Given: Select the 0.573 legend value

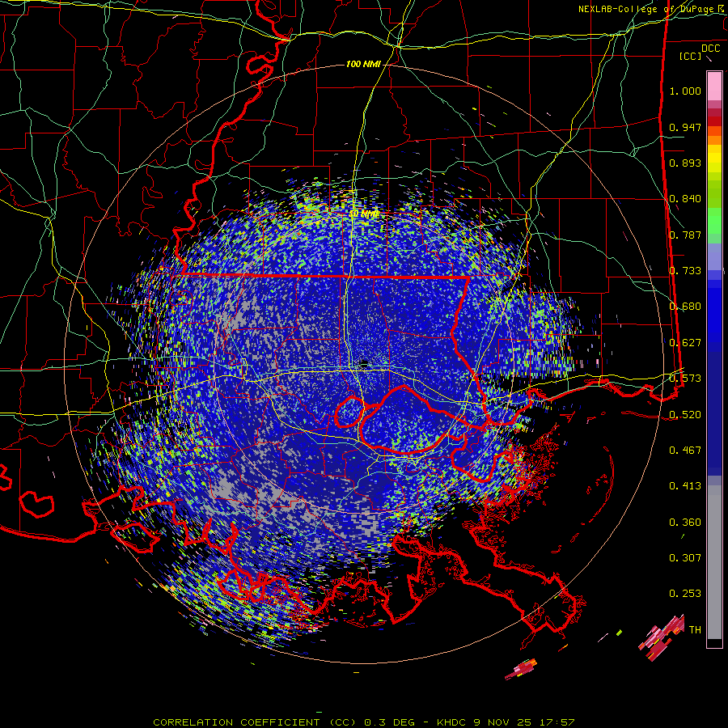Looking at the screenshot, I should click(x=685, y=379).
